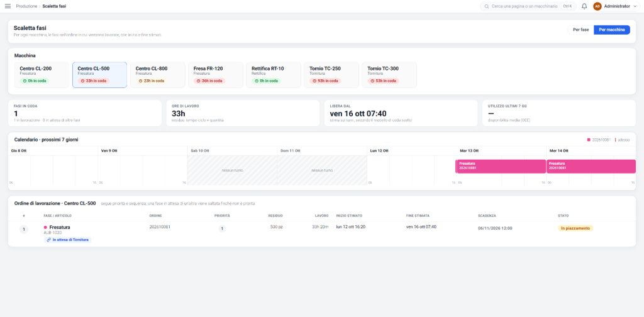Click the FASE / ARTICOLO column header
The height and width of the screenshot is (317, 644).
(x=57, y=216)
